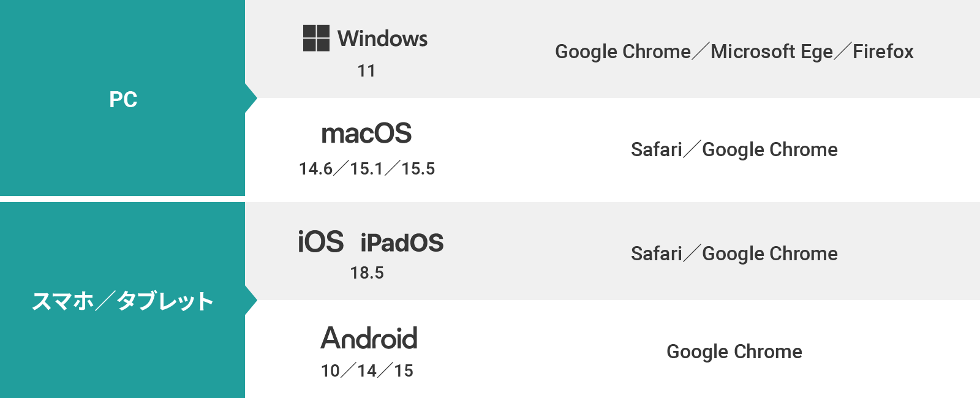This screenshot has height=398, width=980.
Task: Click the teal arrow beside スマホ／タブレット
Action: [251, 301]
